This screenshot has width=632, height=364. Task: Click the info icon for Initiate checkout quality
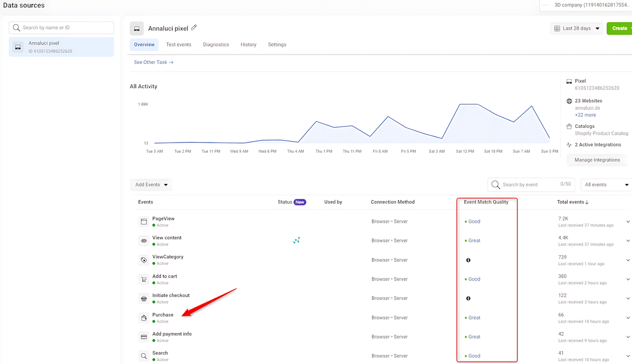468,298
